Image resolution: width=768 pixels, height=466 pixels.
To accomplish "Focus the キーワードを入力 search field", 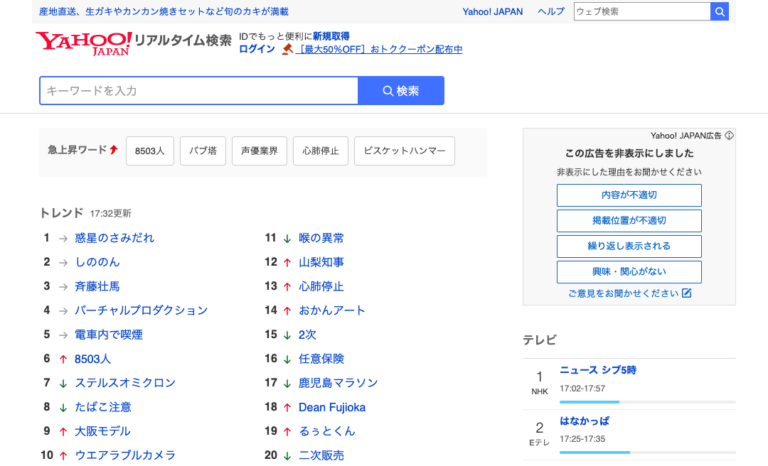I will 199,91.
